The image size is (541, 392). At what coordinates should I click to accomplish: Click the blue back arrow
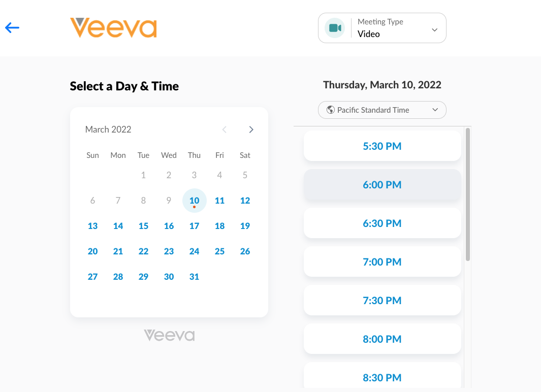point(12,28)
